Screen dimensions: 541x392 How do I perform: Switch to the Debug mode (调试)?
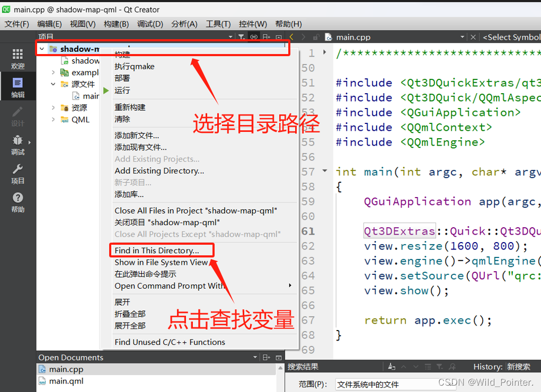17,145
